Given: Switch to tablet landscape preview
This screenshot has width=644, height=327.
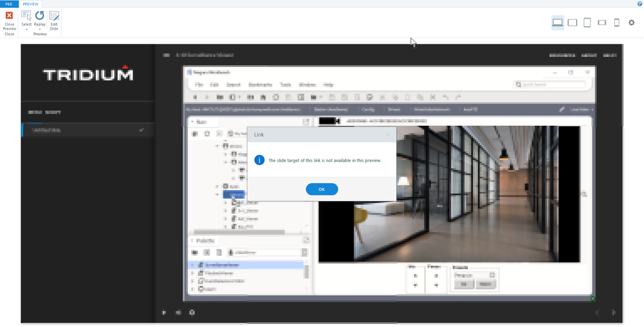Looking at the screenshot, I should [x=572, y=23].
